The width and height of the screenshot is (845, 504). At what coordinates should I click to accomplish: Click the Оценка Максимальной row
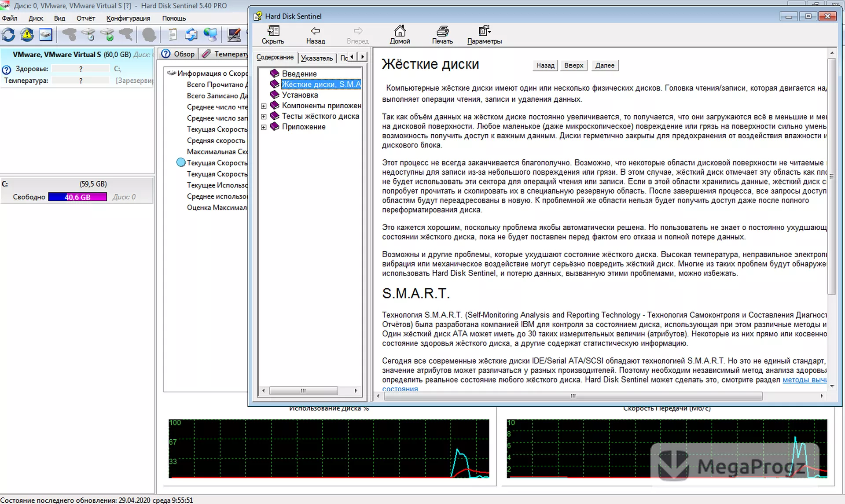click(217, 207)
